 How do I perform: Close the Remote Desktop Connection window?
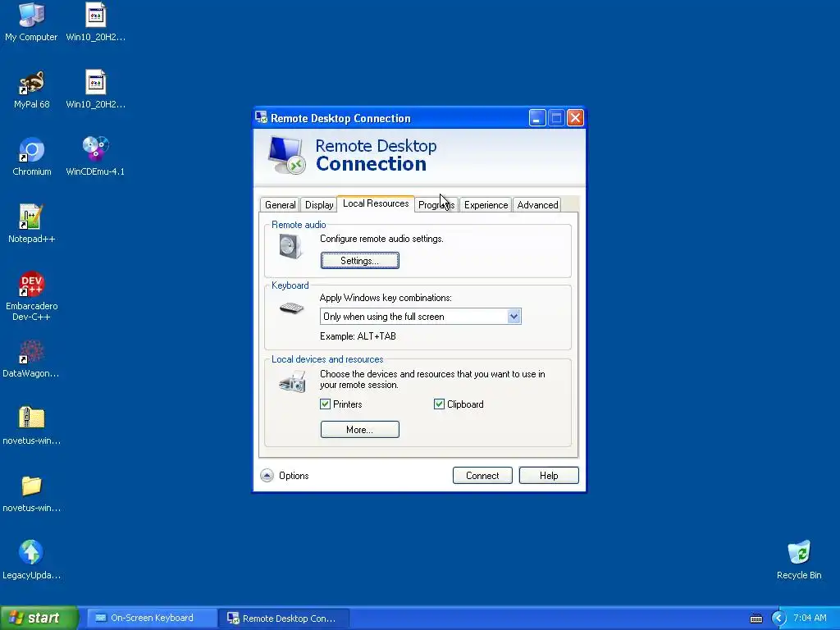coord(575,117)
